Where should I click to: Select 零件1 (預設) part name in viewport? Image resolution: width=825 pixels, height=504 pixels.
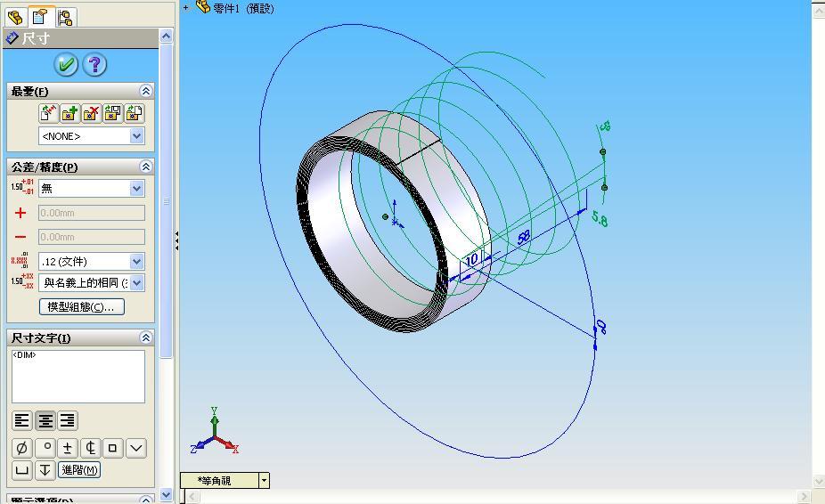(x=243, y=8)
